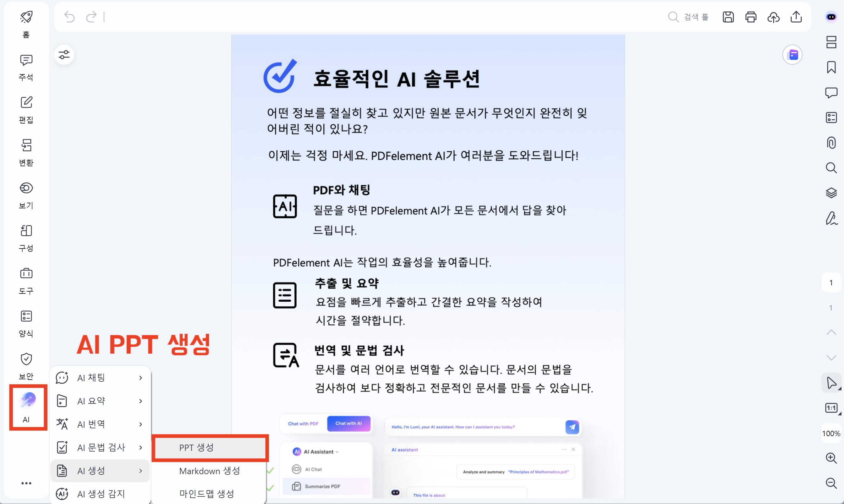The image size is (844, 504).
Task: Toggle the 1:1 actual size view
Action: (x=831, y=408)
